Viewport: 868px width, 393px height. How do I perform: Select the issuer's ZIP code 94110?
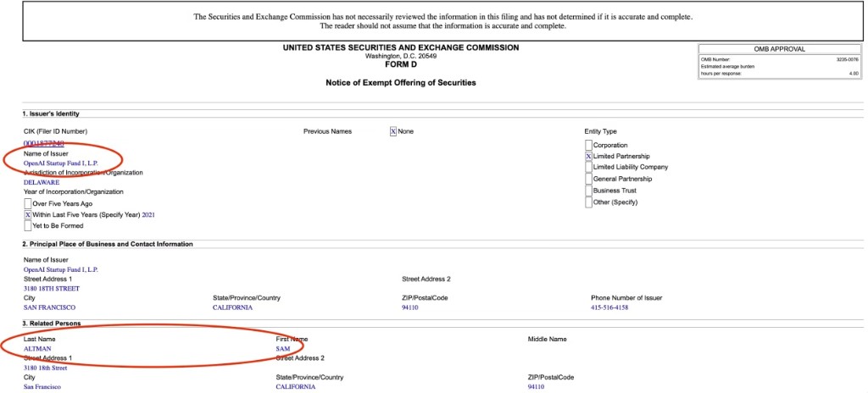(410, 307)
